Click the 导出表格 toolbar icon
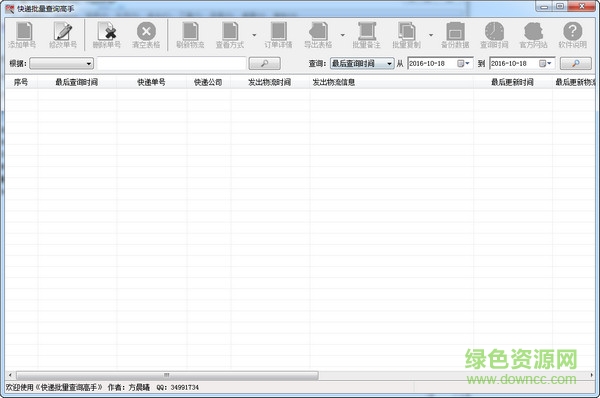The image size is (600, 398). pos(318,35)
